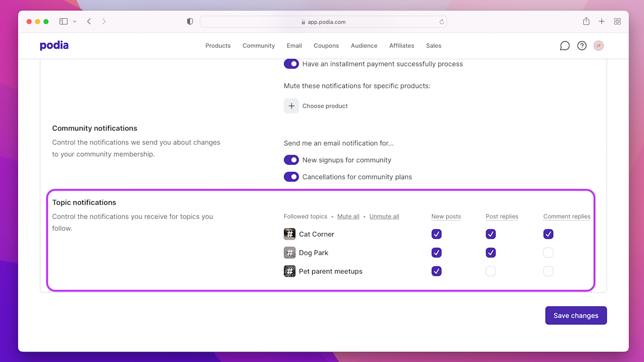Open the Email menu
Viewport: 644px width, 362px height.
pos(294,46)
